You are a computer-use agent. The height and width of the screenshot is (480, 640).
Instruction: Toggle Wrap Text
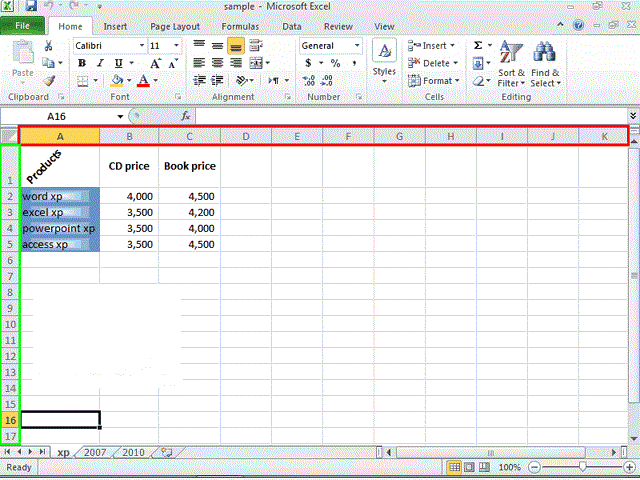[x=256, y=45]
